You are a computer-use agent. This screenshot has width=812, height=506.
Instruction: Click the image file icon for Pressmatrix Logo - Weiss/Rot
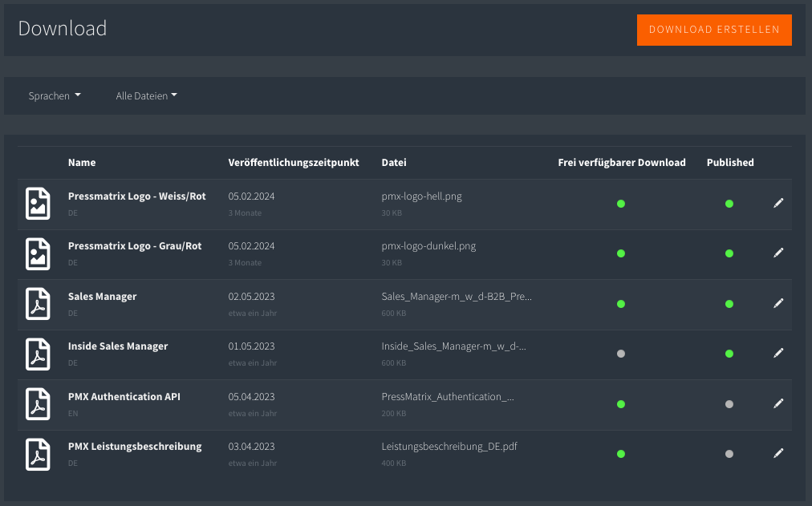click(x=38, y=204)
